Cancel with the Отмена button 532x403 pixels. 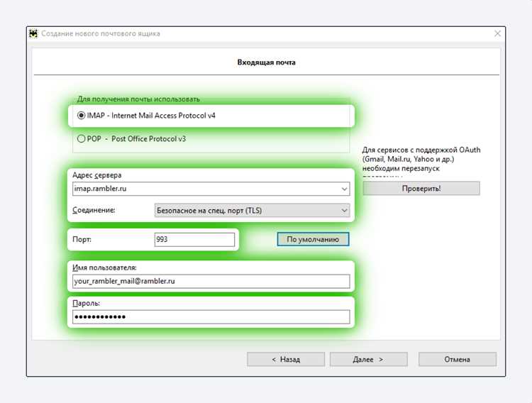458,359
